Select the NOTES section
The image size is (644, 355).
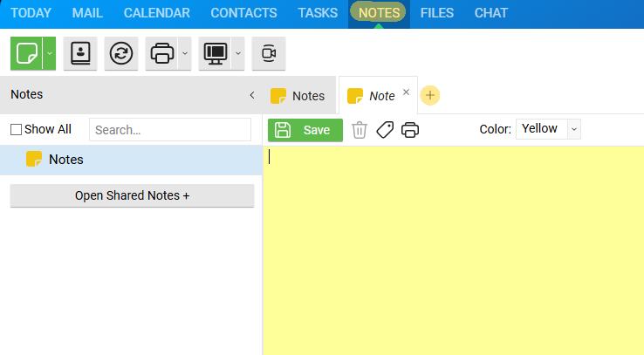point(379,13)
